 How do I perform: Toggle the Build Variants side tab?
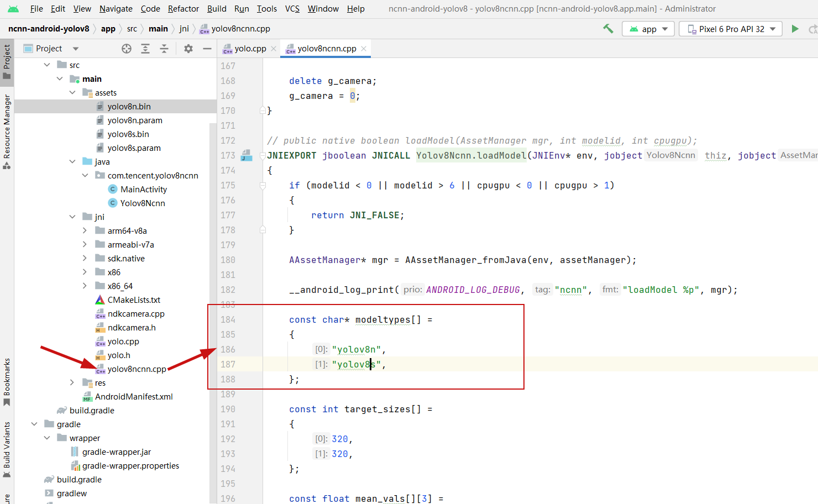(x=7, y=449)
